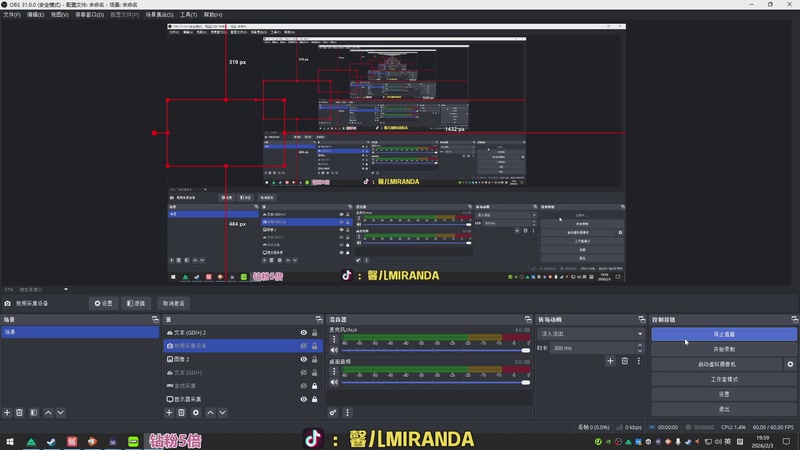
Task: Undock the Scenes panel
Action: (155, 319)
